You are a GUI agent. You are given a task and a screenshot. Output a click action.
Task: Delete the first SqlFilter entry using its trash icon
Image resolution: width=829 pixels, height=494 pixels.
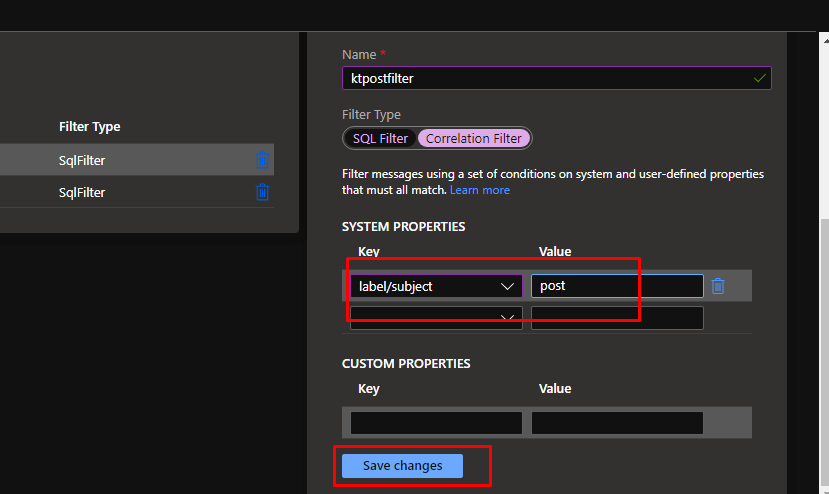[x=262, y=160]
